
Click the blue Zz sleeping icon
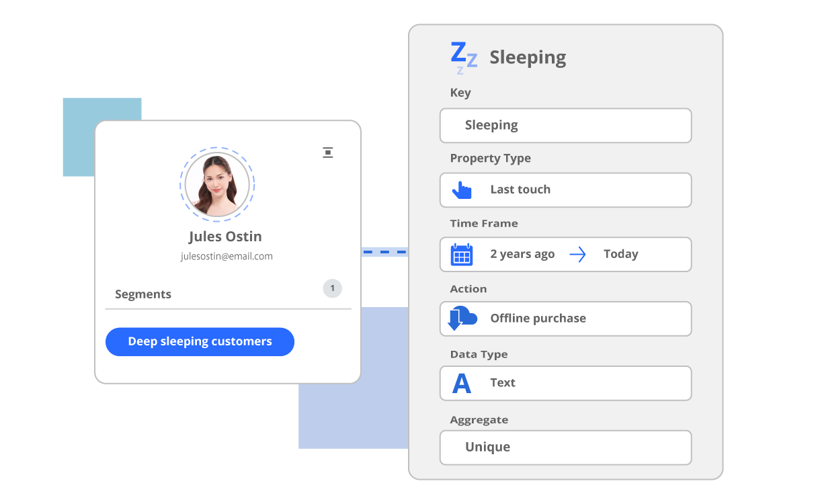[x=463, y=57]
